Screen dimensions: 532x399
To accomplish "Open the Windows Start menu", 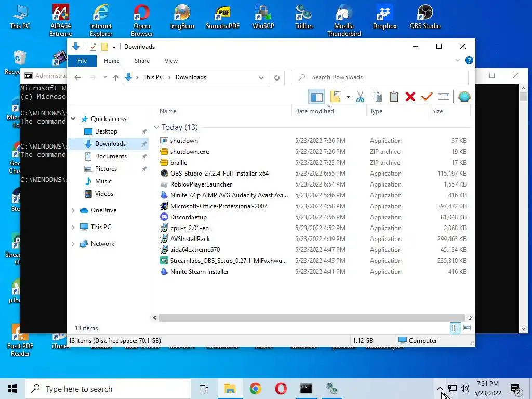I will pos(12,389).
